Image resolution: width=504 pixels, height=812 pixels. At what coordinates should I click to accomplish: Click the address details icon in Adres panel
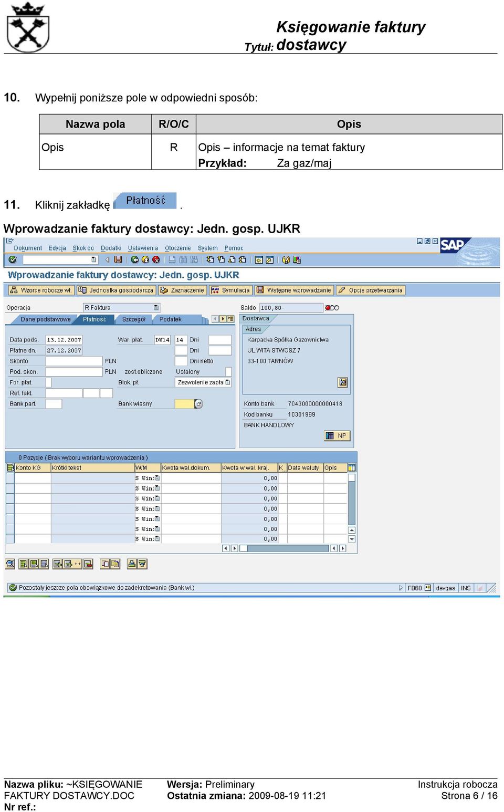tap(343, 382)
